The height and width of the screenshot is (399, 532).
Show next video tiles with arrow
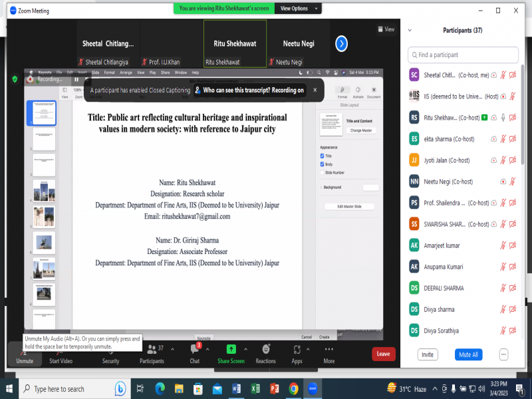341,44
